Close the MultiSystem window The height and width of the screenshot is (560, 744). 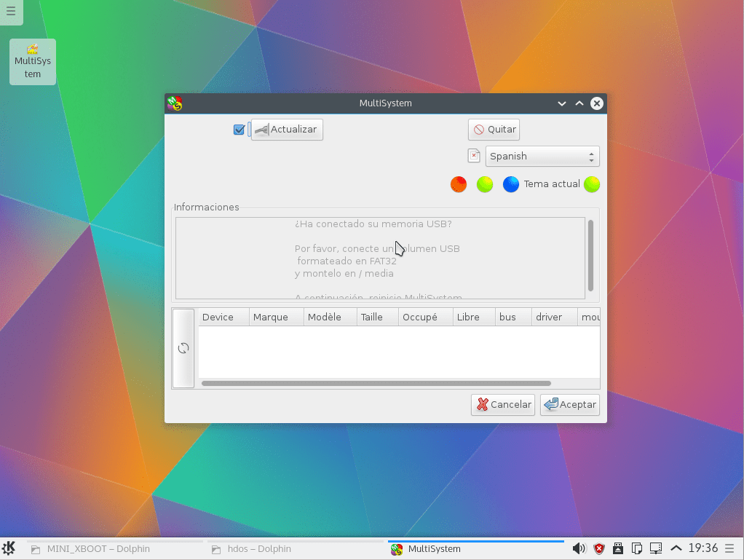click(597, 103)
